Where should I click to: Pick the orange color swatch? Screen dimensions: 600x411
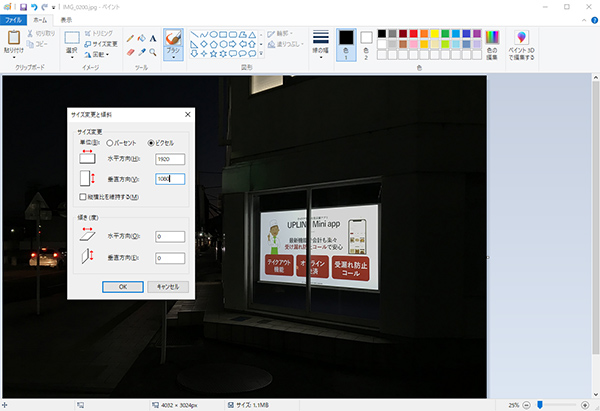(x=424, y=34)
